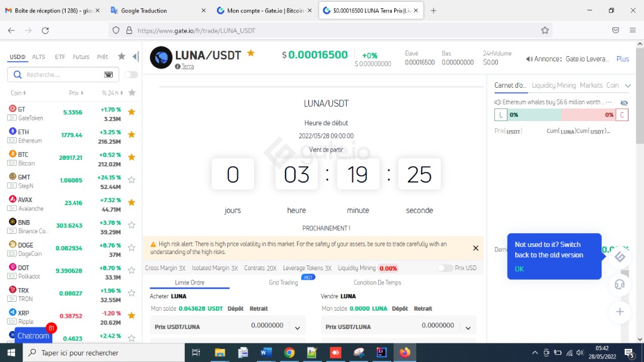Unfavorite ETH Ethereum star
The height and width of the screenshot is (362, 644).
point(131,134)
